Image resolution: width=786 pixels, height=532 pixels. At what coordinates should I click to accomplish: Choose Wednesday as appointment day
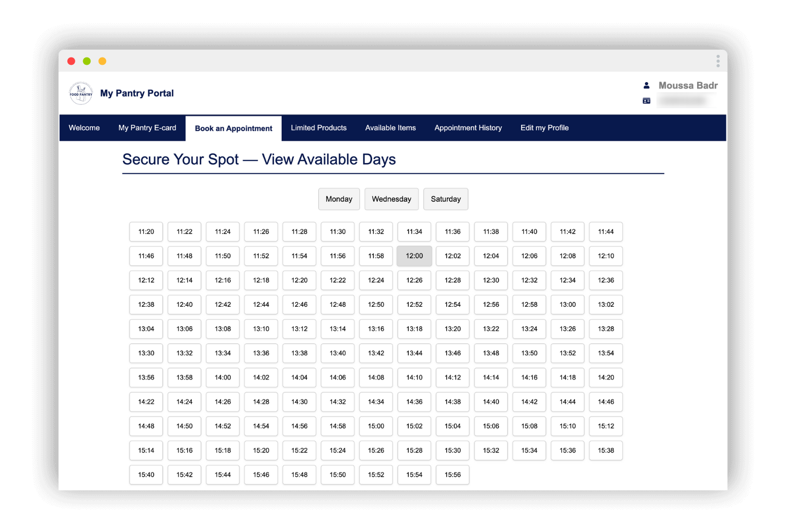pyautogui.click(x=391, y=199)
